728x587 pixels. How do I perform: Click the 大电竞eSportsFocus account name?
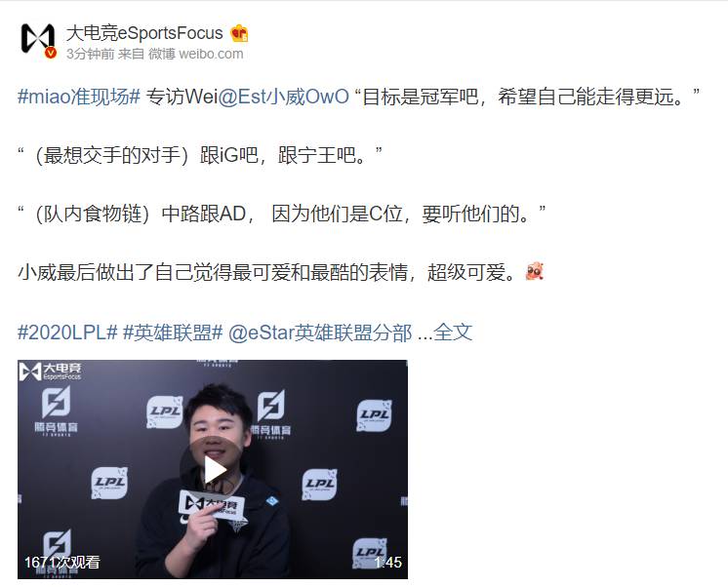(144, 33)
